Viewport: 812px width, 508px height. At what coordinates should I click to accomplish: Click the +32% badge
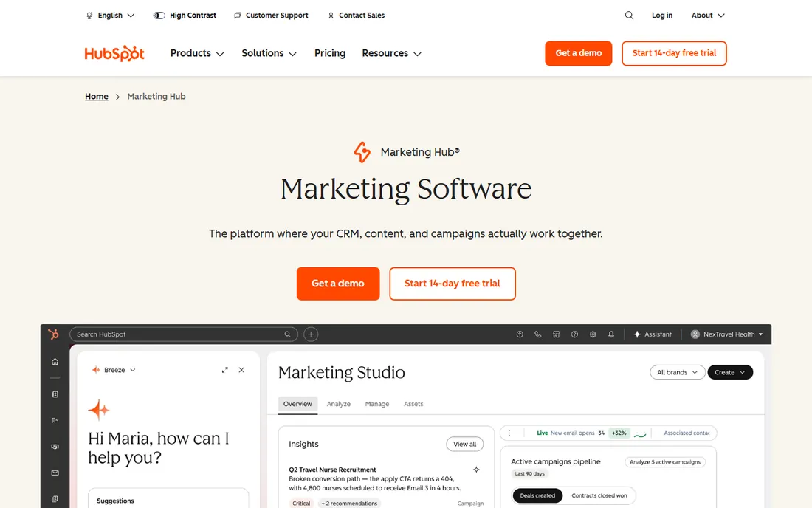[619, 433]
